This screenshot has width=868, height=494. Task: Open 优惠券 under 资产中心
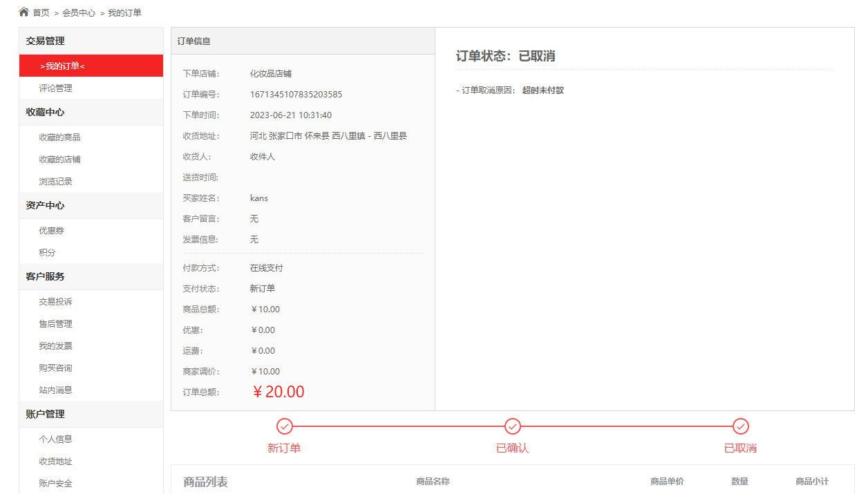pyautogui.click(x=51, y=231)
